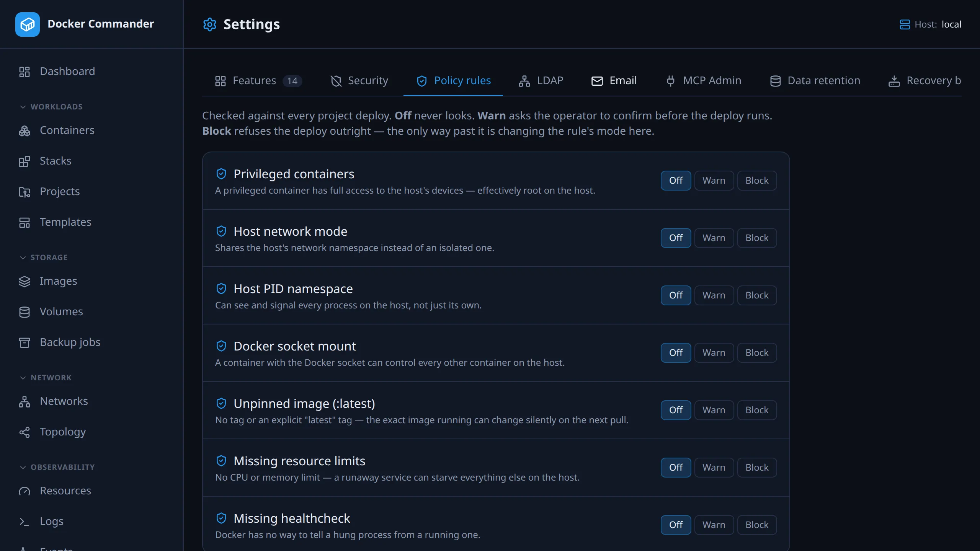Image resolution: width=980 pixels, height=551 pixels.
Task: Click the Settings gear icon in the header
Action: pos(209,24)
